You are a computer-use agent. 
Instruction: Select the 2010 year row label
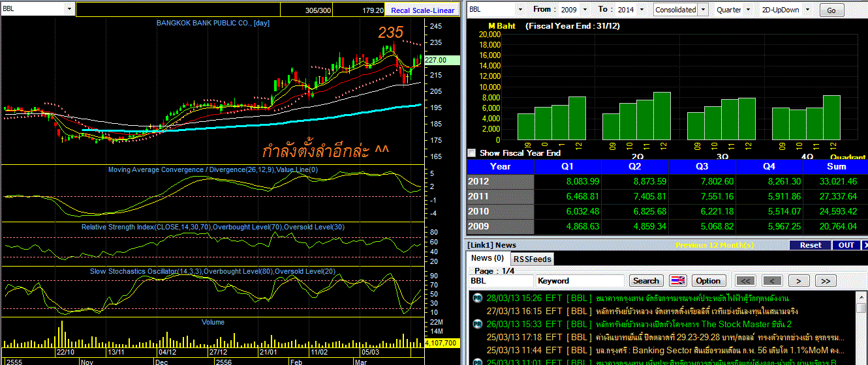click(x=501, y=212)
